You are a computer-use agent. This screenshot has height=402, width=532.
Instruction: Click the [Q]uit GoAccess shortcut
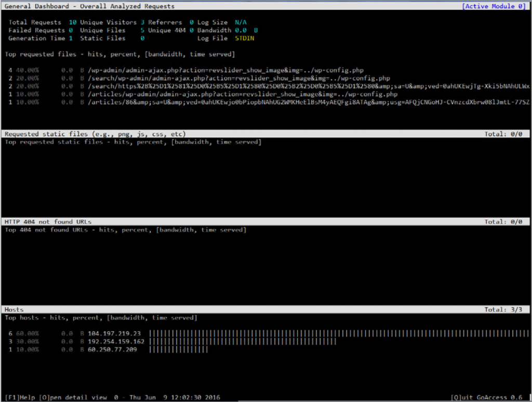486,398
